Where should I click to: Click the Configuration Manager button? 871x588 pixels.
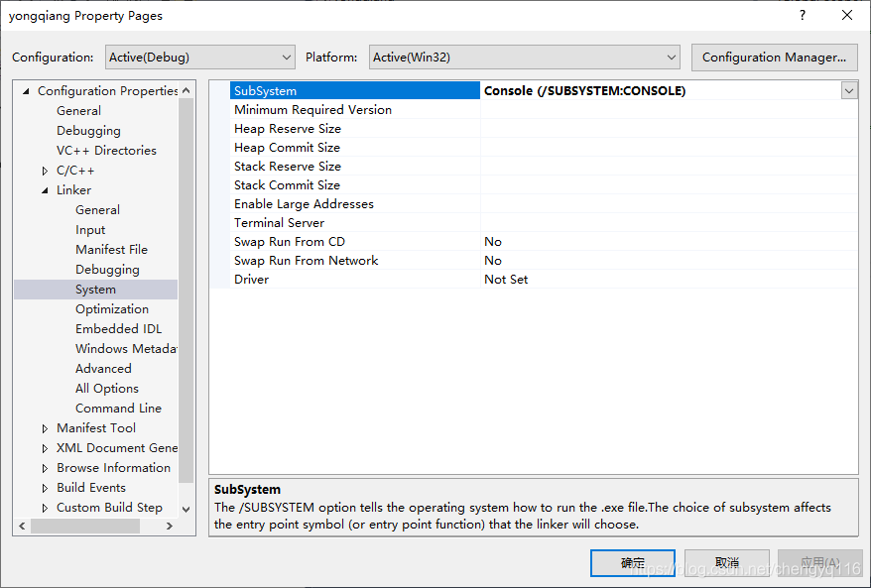pyautogui.click(x=774, y=57)
